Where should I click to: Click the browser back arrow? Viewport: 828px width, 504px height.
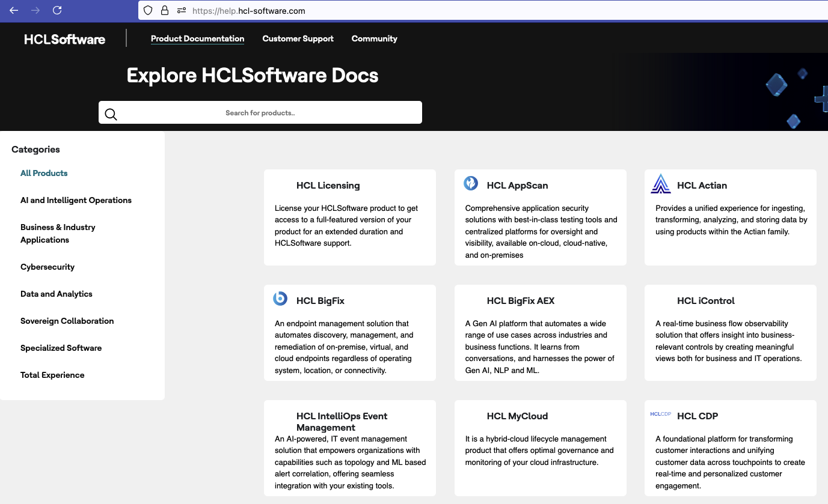(x=14, y=10)
